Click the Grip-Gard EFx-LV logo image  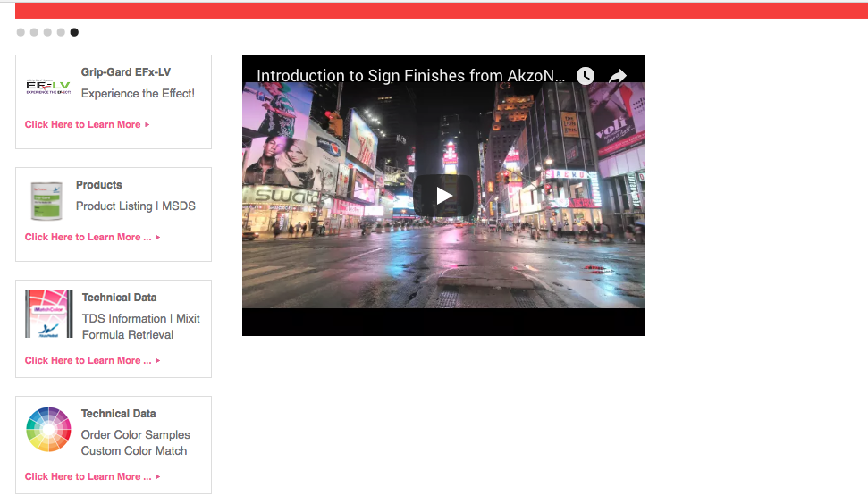pos(48,86)
